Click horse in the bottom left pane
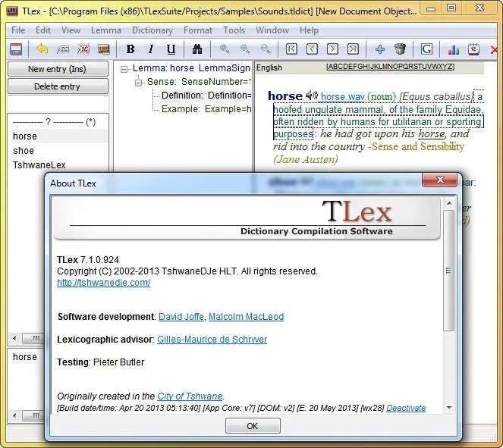The height and width of the screenshot is (448, 503). coord(25,357)
